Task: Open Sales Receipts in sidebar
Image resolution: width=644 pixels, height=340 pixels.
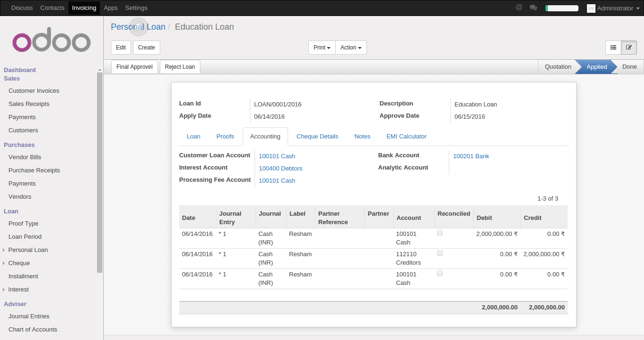Action: pyautogui.click(x=29, y=104)
